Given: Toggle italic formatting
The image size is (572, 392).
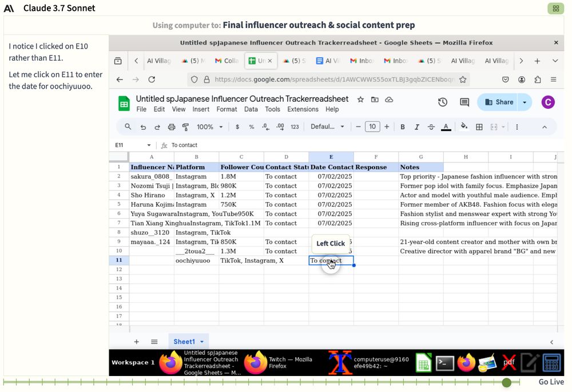Looking at the screenshot, I should pyautogui.click(x=416, y=127).
